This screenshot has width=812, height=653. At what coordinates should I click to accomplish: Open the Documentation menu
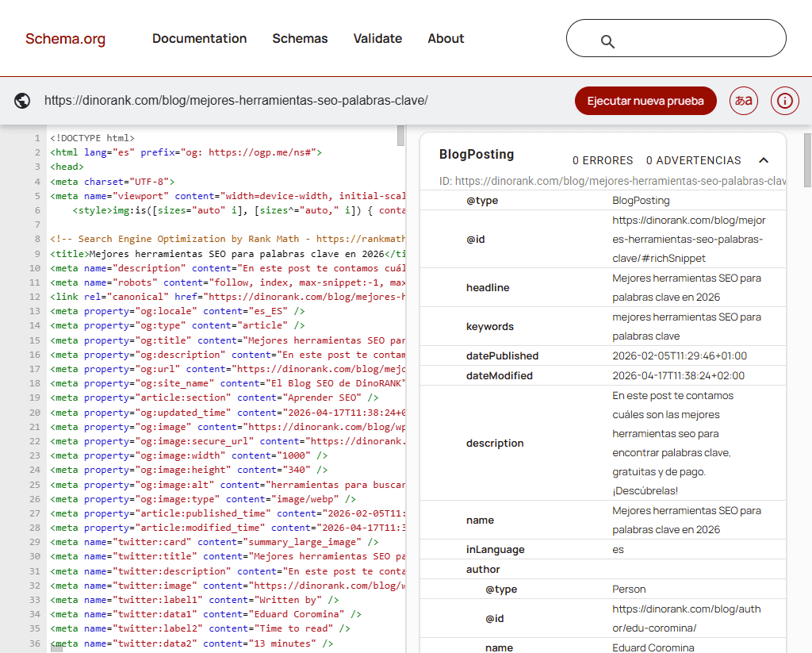tap(199, 39)
